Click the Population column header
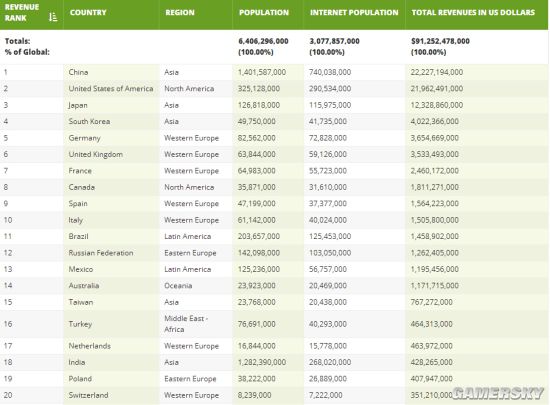550x405 pixels. 264,13
